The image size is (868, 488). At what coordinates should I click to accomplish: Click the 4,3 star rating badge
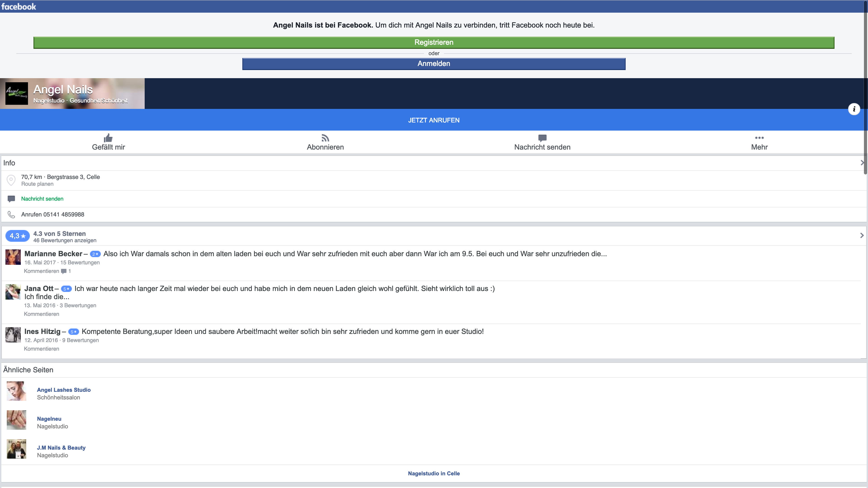click(18, 236)
